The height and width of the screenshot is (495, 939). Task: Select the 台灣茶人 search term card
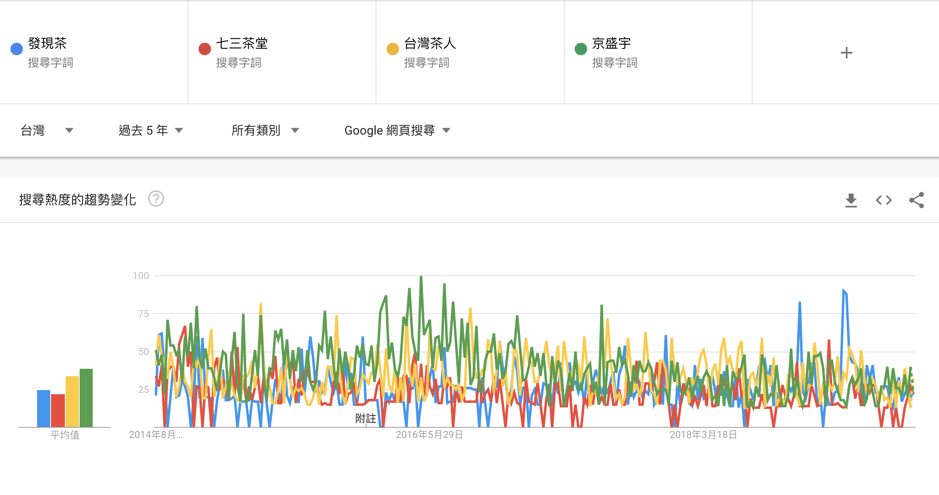click(470, 52)
